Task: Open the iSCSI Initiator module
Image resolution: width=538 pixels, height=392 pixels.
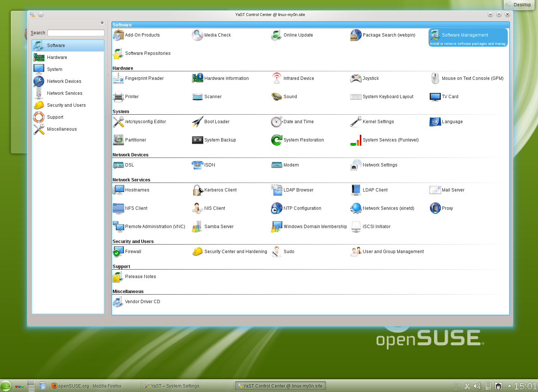Action: click(370, 227)
